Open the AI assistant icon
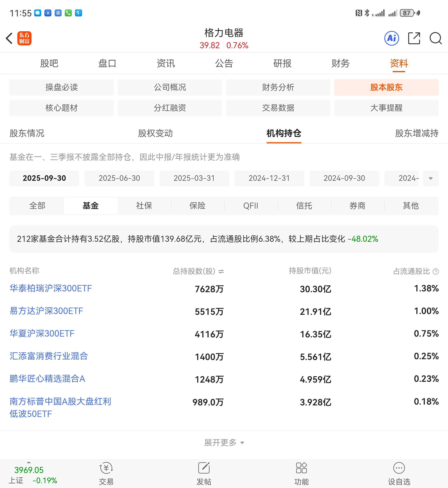The image size is (448, 488). click(x=392, y=38)
